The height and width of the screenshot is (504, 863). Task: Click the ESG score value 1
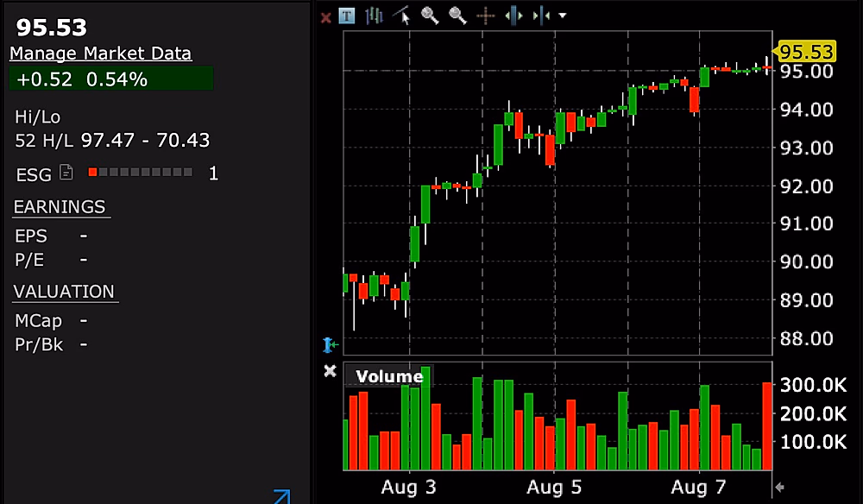click(213, 173)
